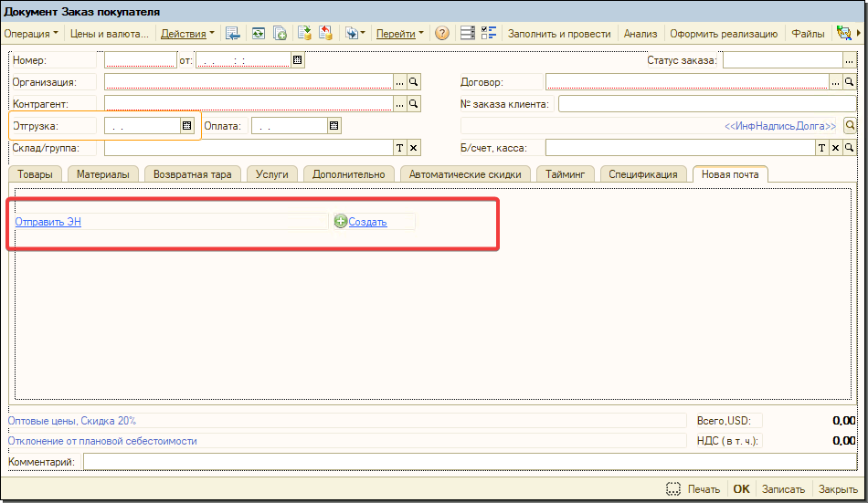Open the calendar picker for order date

(297, 60)
